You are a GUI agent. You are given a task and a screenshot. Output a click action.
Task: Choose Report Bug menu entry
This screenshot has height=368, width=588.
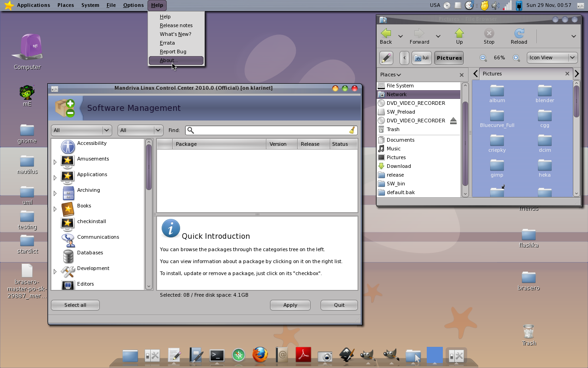point(176,52)
